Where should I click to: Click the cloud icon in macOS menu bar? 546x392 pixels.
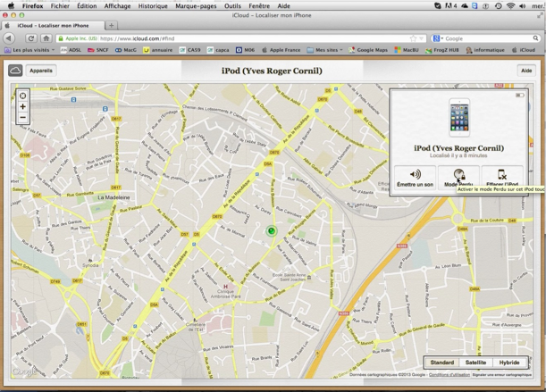(x=465, y=6)
